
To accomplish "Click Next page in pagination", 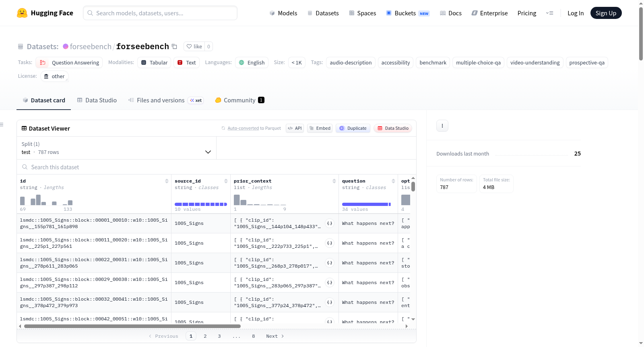I will (x=275, y=336).
